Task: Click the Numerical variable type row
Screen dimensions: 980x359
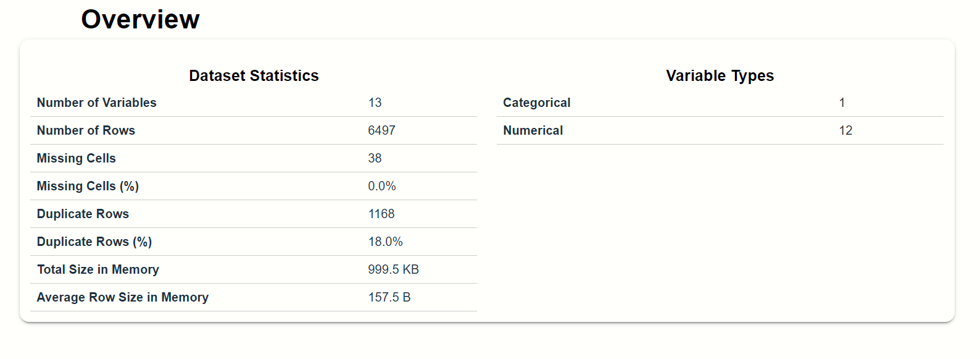Action: pos(720,130)
